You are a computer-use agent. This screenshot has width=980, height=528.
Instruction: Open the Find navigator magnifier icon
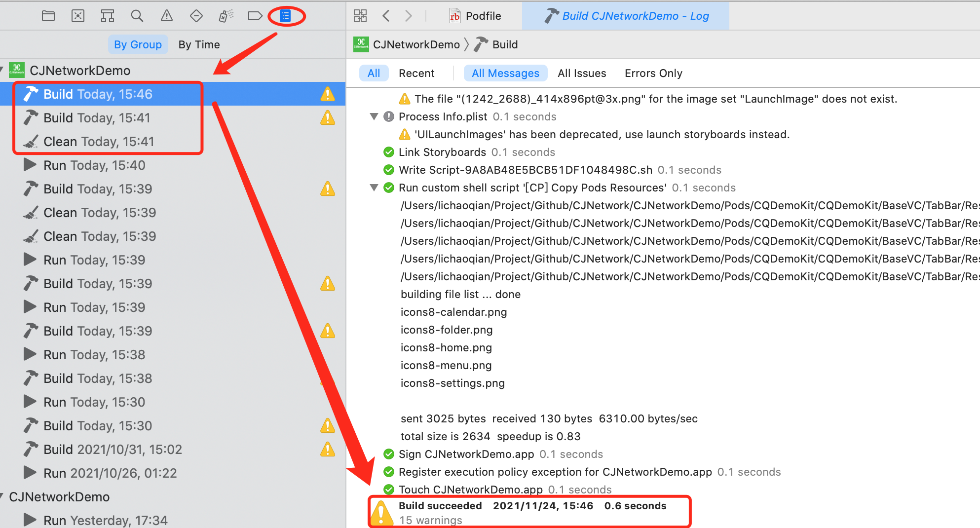click(x=137, y=16)
